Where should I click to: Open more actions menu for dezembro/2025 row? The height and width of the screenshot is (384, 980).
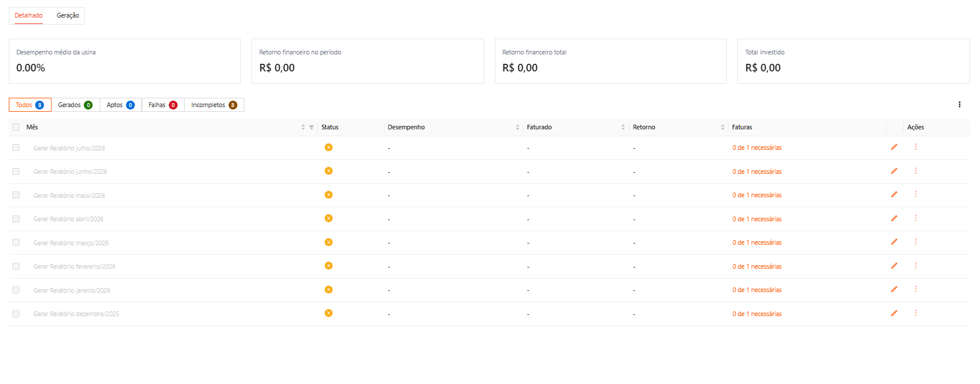point(916,313)
